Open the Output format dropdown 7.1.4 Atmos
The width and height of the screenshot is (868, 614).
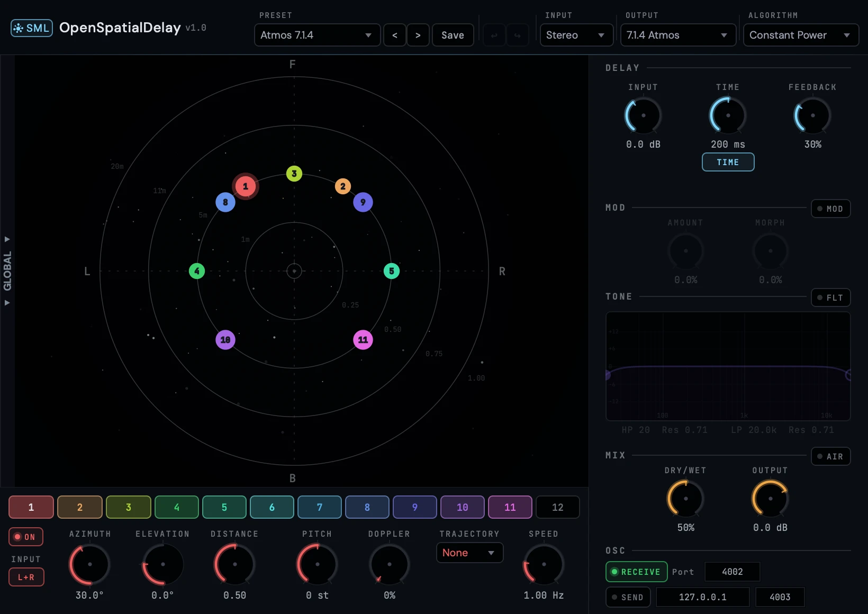(x=678, y=35)
